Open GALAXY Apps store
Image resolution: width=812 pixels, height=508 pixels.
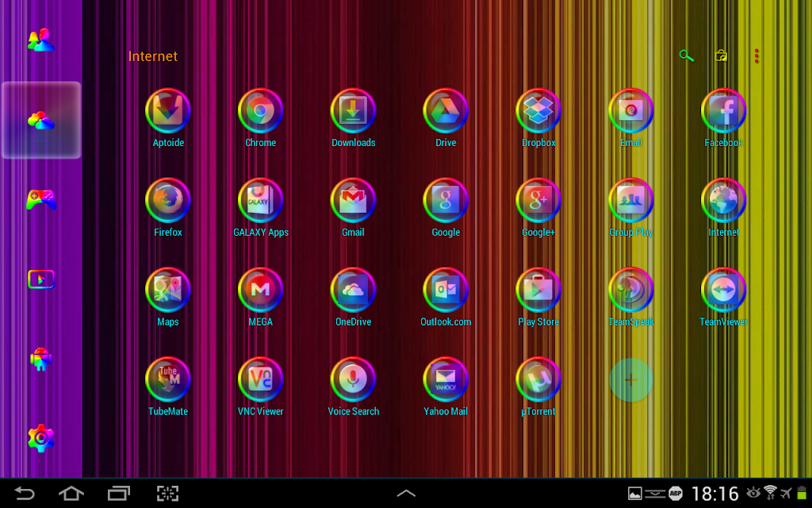(x=260, y=201)
